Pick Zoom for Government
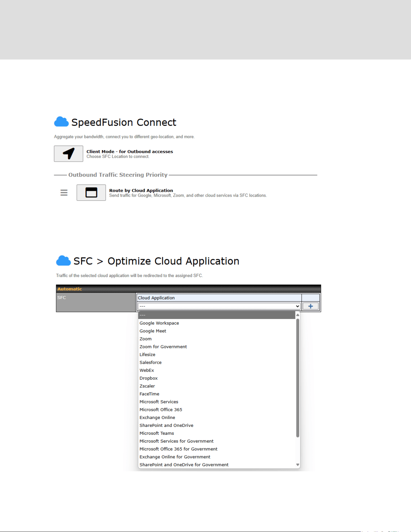 pyautogui.click(x=217, y=347)
